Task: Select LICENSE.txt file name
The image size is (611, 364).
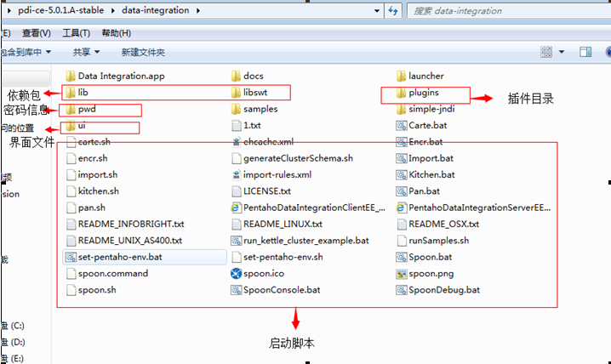Action: 267,191
